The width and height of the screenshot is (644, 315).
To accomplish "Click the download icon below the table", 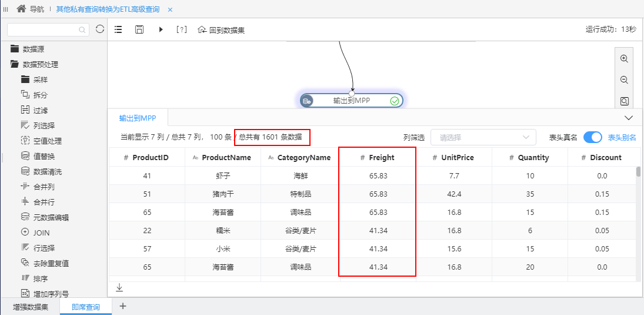I will pos(119,287).
